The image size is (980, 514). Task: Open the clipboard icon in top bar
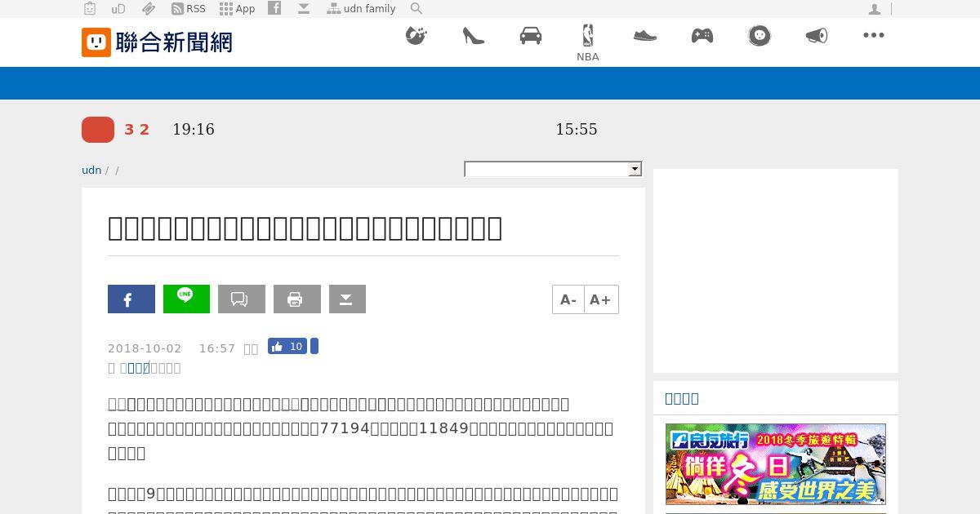(90, 9)
